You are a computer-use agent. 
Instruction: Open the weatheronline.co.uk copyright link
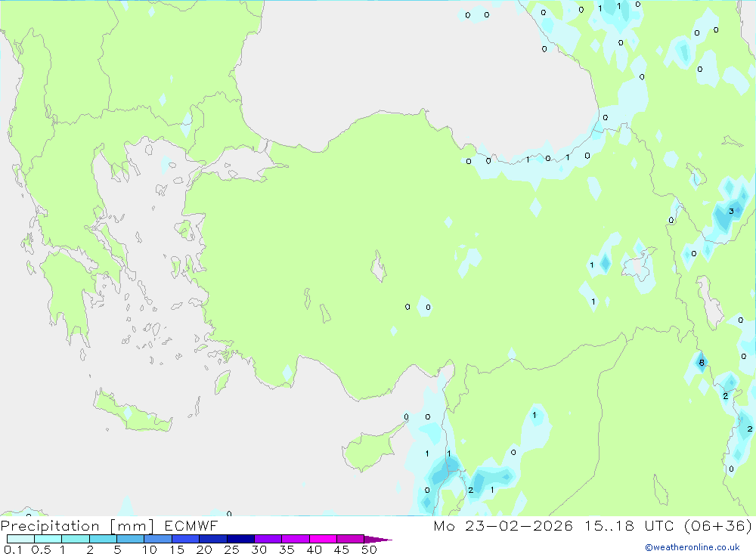coord(692,547)
